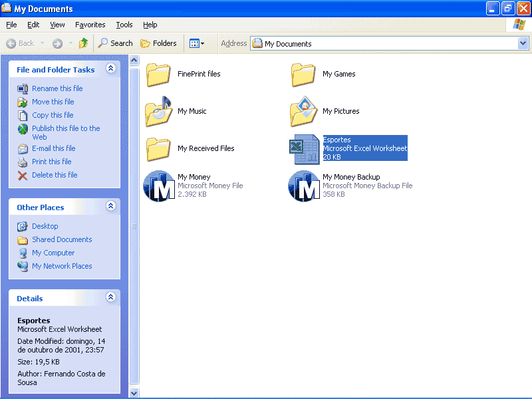This screenshot has width=532, height=399.
Task: Open the My Pictures folder icon
Action: point(304,111)
